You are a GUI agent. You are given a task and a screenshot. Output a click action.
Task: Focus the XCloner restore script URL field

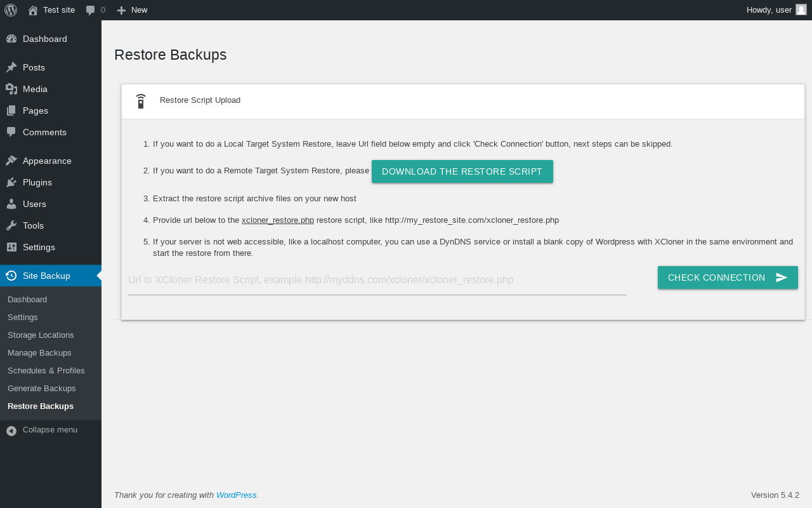(377, 281)
